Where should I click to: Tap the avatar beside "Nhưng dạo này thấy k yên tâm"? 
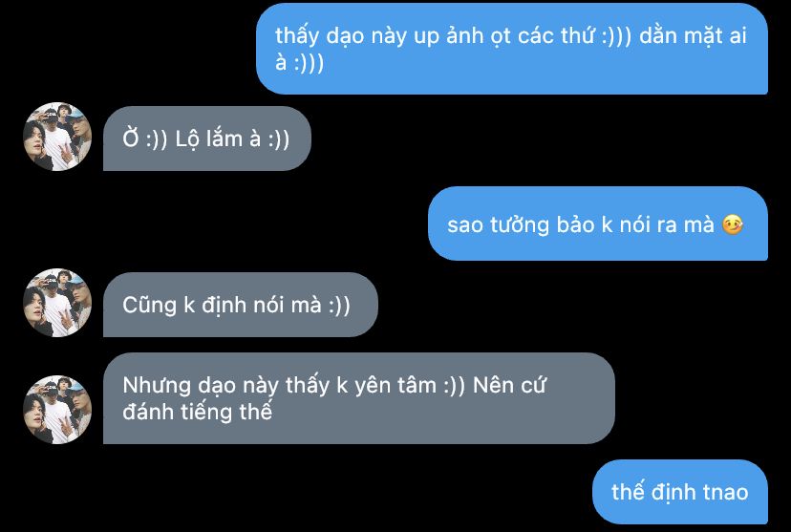(57, 410)
